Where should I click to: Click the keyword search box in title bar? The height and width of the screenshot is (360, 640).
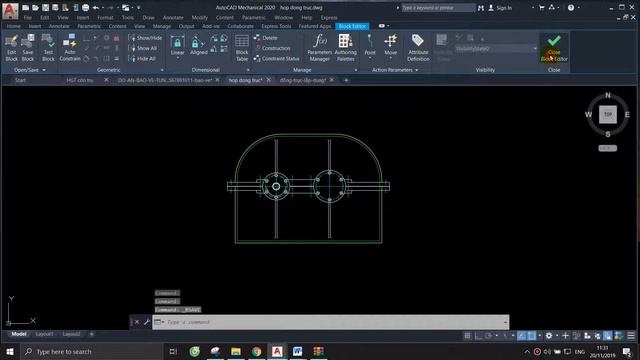[438, 8]
